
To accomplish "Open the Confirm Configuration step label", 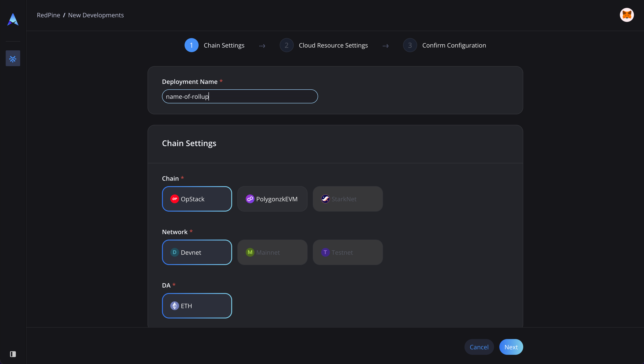I will click(x=454, y=45).
